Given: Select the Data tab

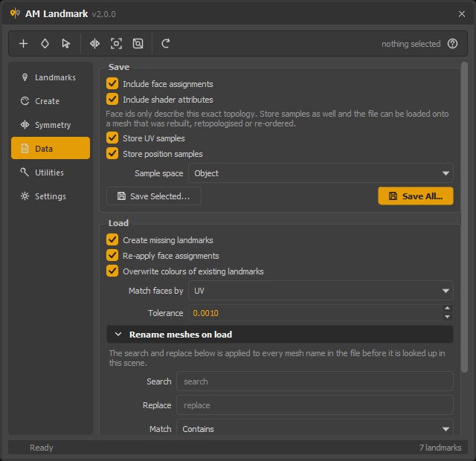Looking at the screenshot, I should click(51, 149).
